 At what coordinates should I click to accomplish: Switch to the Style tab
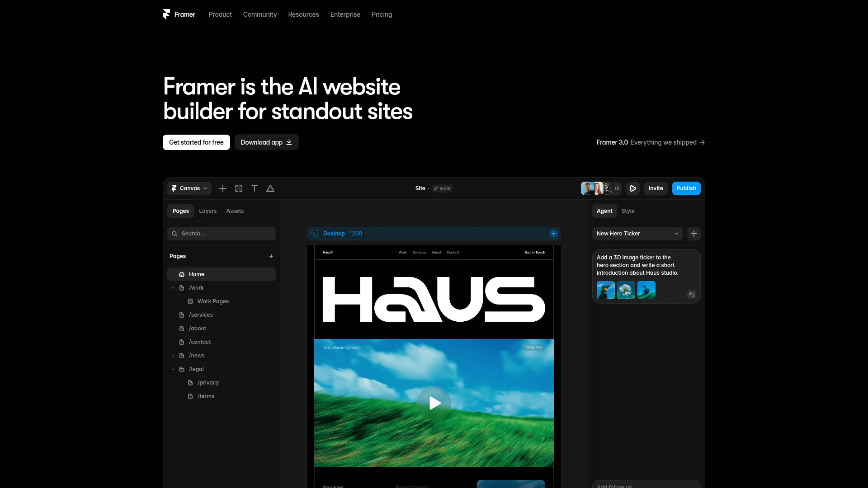(628, 211)
